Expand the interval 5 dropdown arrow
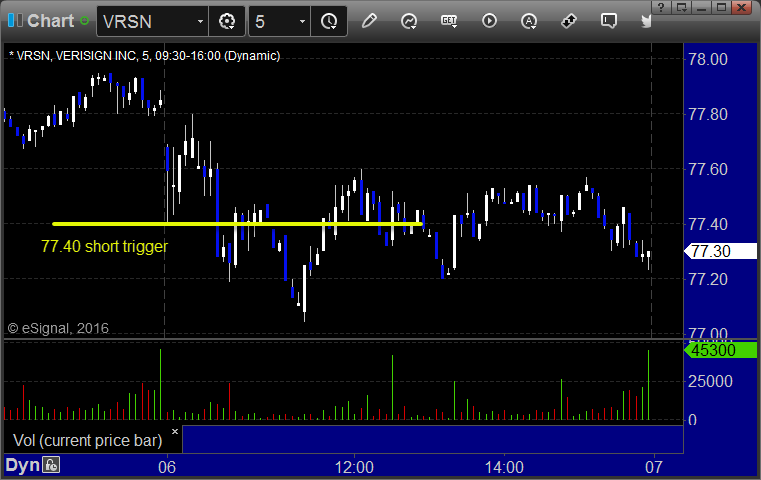The width and height of the screenshot is (761, 480). 302,21
